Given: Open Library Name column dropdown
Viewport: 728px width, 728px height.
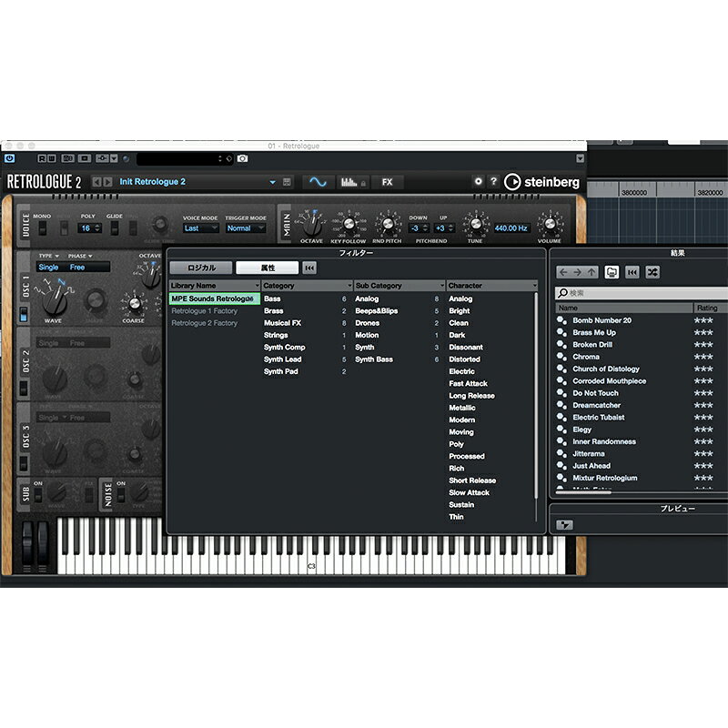Looking at the screenshot, I should (x=258, y=286).
